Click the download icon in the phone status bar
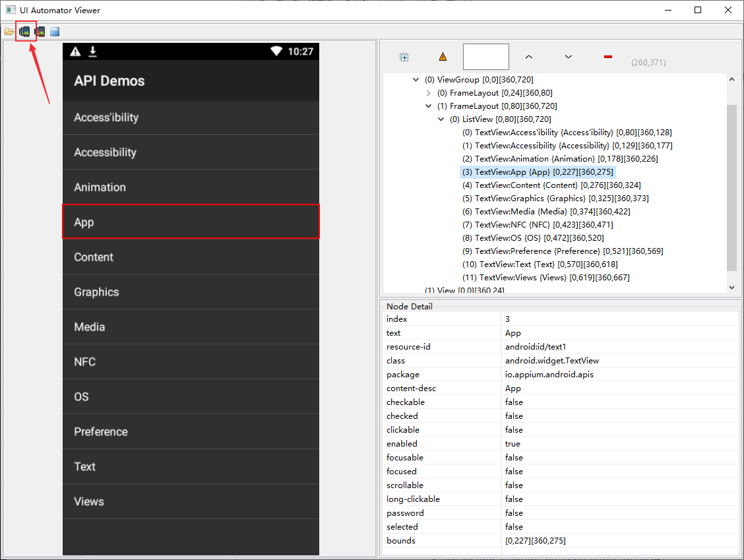This screenshot has width=744, height=560. point(93,51)
